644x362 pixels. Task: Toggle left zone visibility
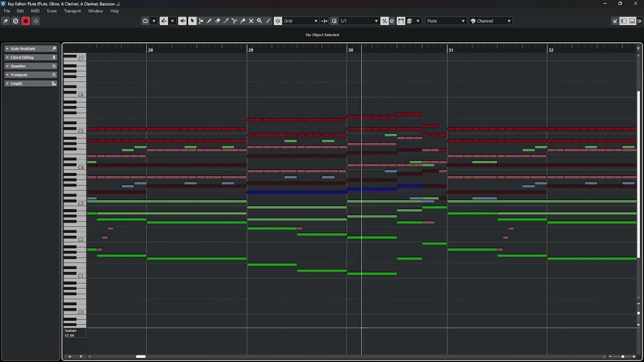pyautogui.click(x=624, y=21)
